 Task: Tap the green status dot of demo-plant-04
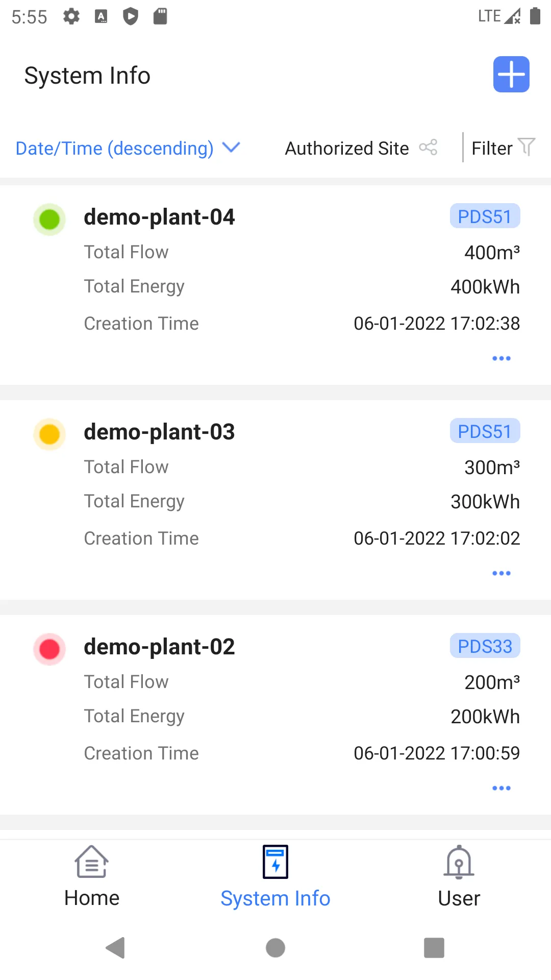pyautogui.click(x=49, y=219)
